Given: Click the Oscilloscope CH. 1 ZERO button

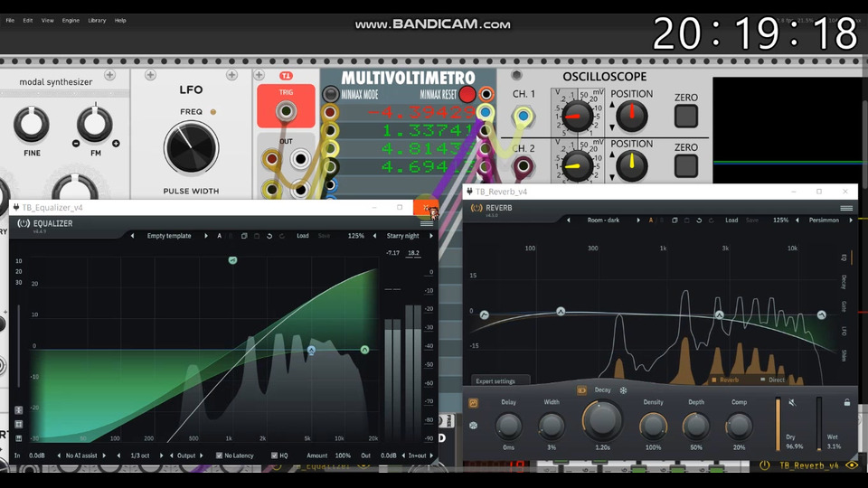Looking at the screenshot, I should point(686,117).
